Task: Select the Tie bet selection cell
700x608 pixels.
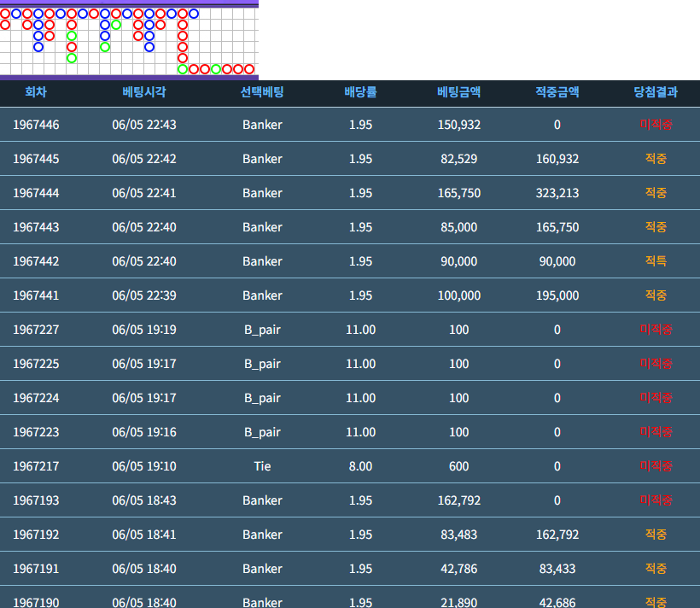Action: 262,466
